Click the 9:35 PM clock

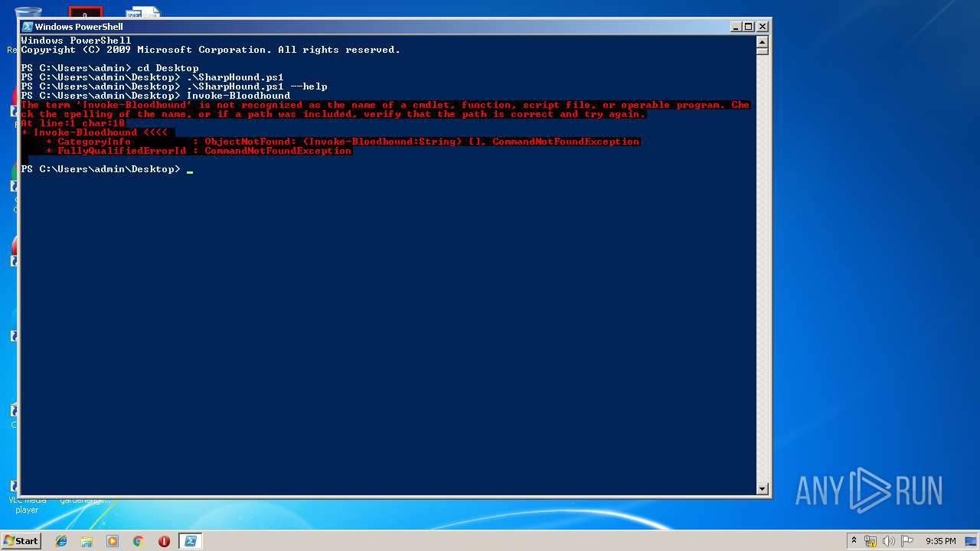(940, 541)
